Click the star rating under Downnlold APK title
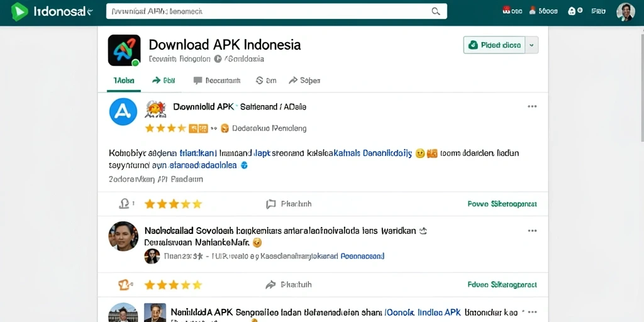Image resolution: width=644 pixels, height=322 pixels. (166, 128)
